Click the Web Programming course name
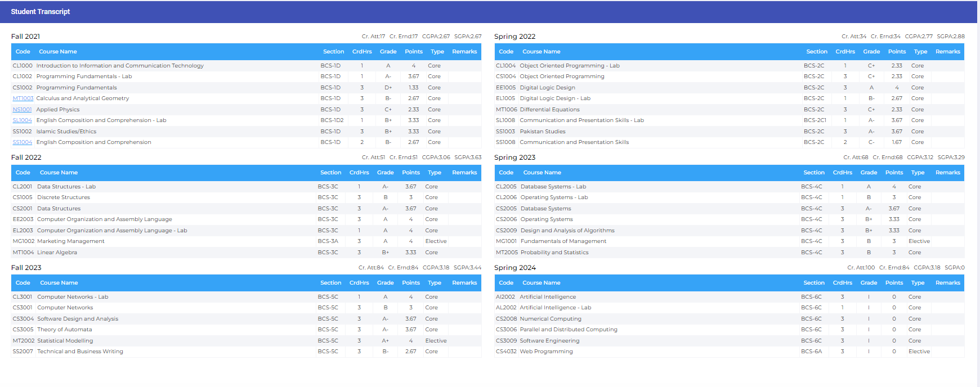Screen dimensions: 980x387 pos(546,352)
